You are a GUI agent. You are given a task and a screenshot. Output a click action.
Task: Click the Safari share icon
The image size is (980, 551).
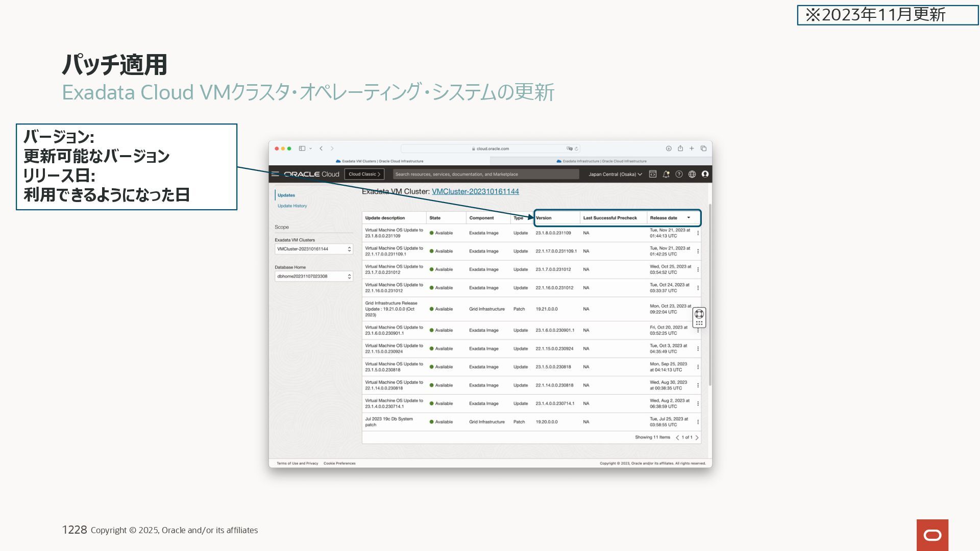680,148
